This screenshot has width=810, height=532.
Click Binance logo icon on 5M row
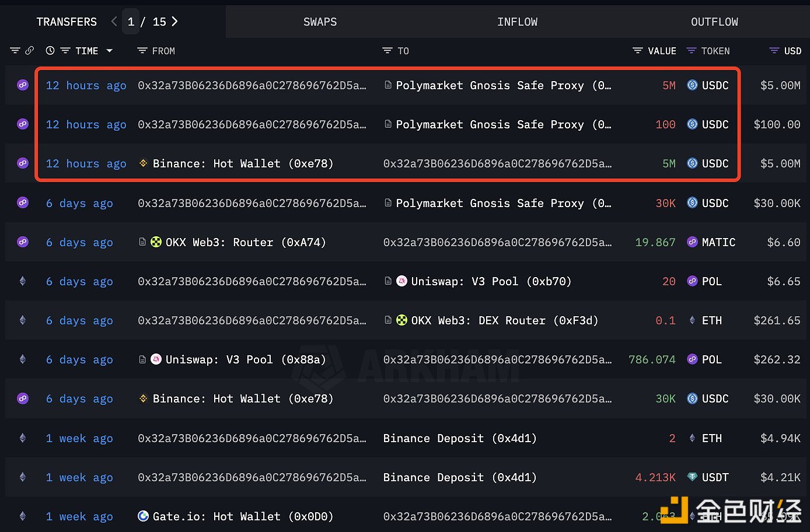coord(143,163)
